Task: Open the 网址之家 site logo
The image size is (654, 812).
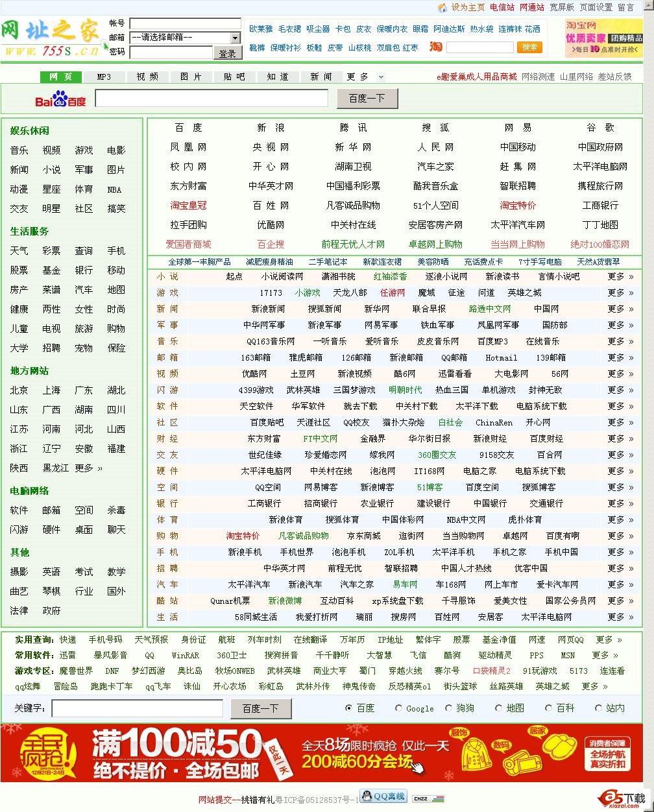Action: (51, 39)
